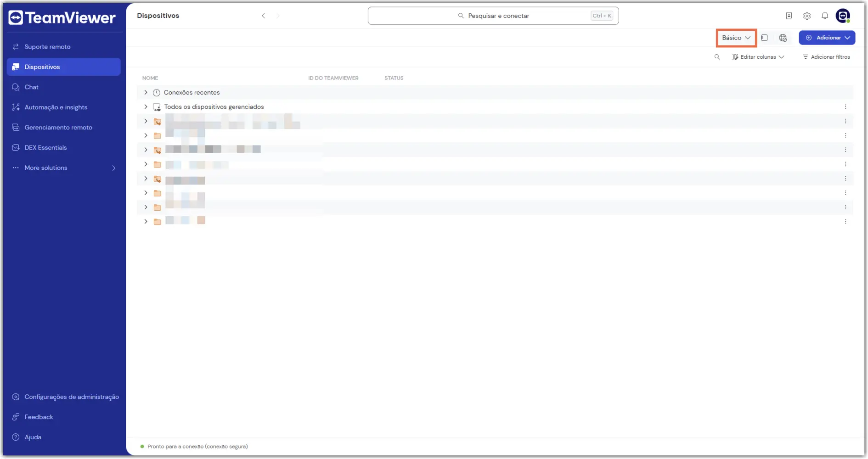Open settings via the gear icon
Viewport: 868px width, 459px height.
point(807,16)
